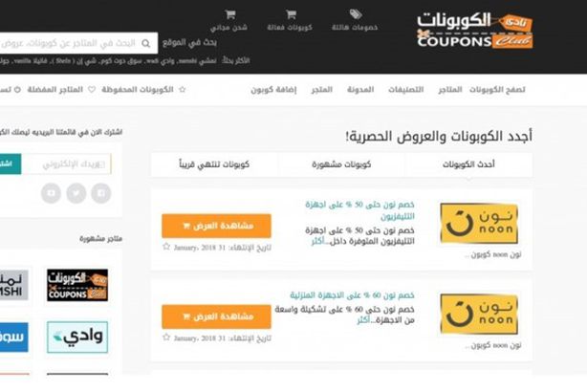Viewport: 587px width, 392px height.
Task: Open the المتجر menu item
Action: click(x=321, y=90)
